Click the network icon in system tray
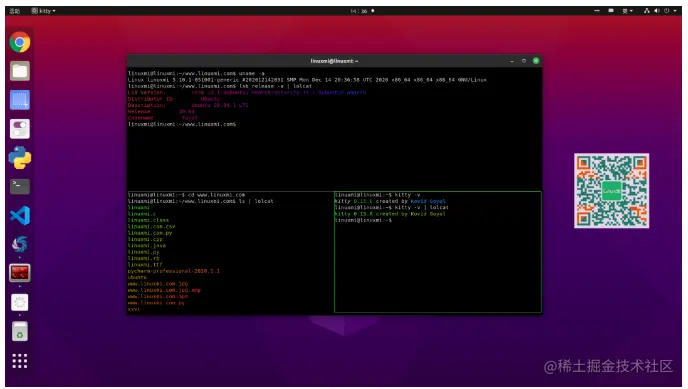This screenshot has width=688, height=389. 647,11
